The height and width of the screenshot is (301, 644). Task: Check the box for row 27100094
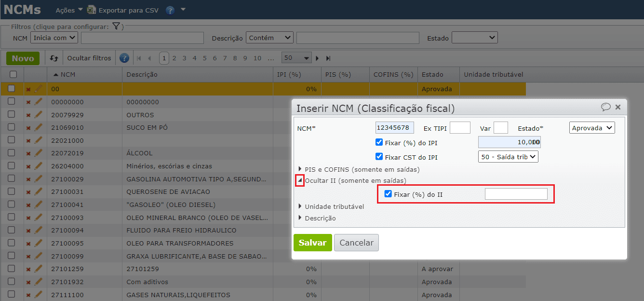coord(12,230)
